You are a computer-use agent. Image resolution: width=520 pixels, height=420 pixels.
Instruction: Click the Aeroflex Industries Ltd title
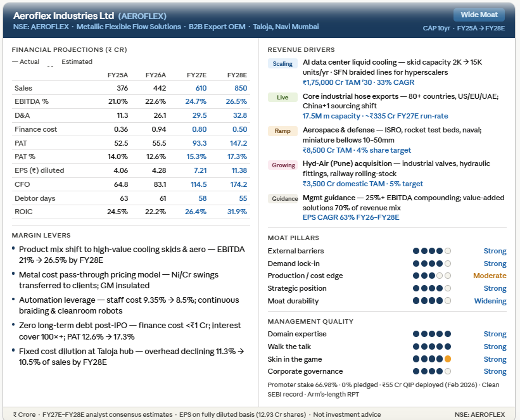pos(63,16)
